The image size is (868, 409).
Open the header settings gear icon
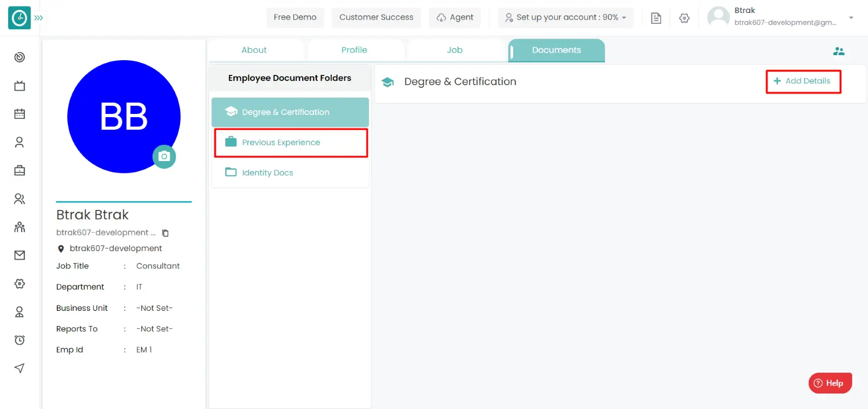(685, 18)
